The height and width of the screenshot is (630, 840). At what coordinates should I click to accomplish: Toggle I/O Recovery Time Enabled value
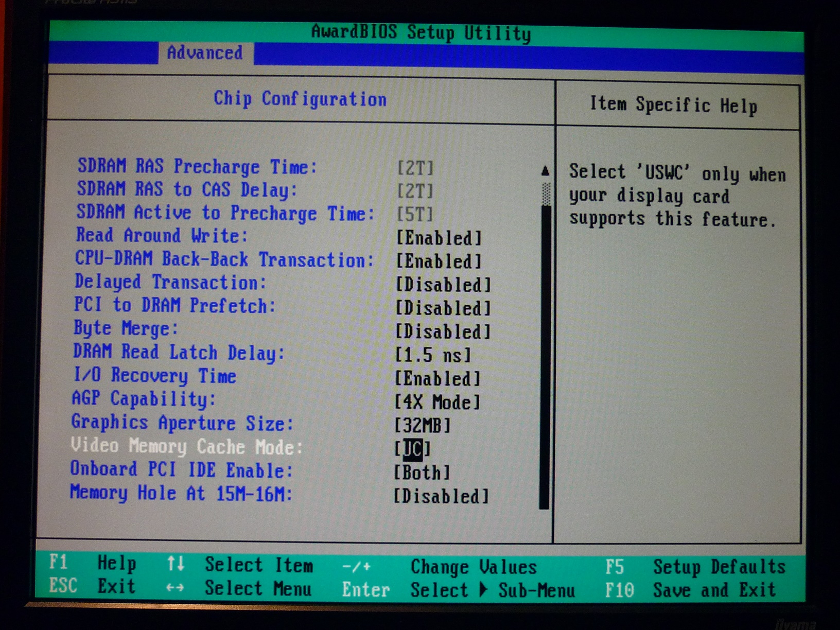(438, 379)
